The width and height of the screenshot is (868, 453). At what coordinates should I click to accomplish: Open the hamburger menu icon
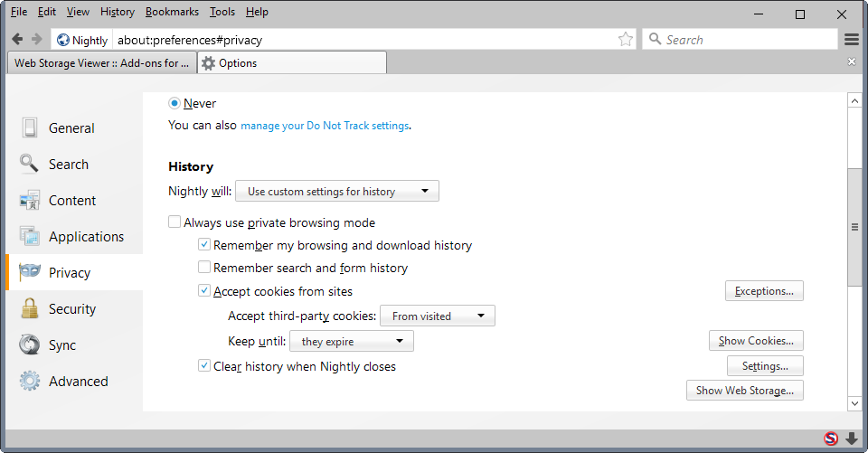pyautogui.click(x=852, y=39)
